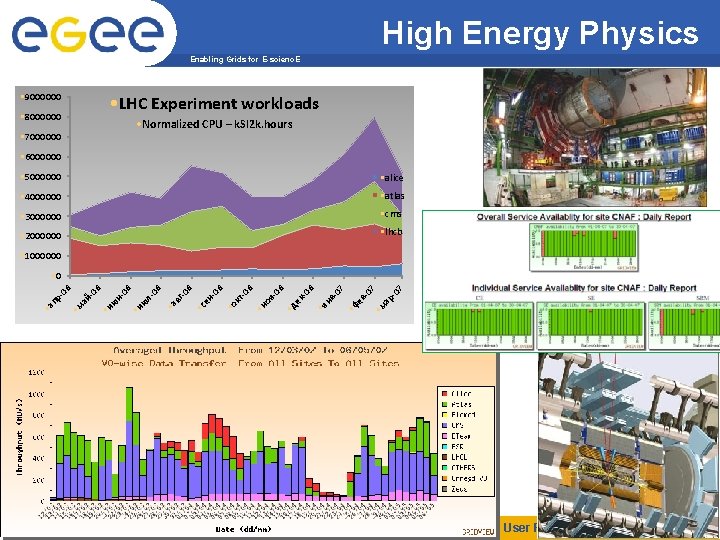Click the 'Throughput (MB/s)' vertical axis label

(20, 436)
